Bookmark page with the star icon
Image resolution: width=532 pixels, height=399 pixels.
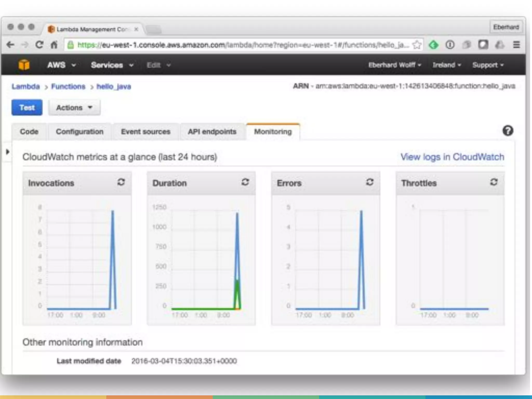click(417, 45)
